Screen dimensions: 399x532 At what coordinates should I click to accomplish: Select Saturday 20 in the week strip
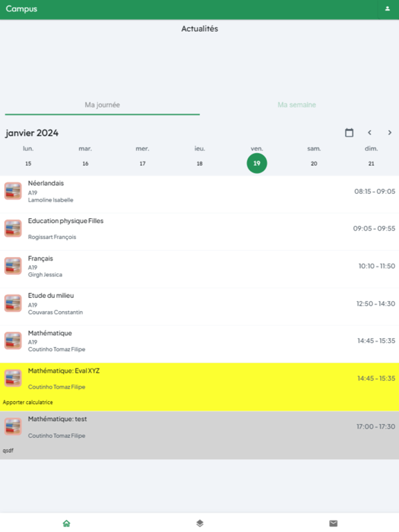click(314, 163)
